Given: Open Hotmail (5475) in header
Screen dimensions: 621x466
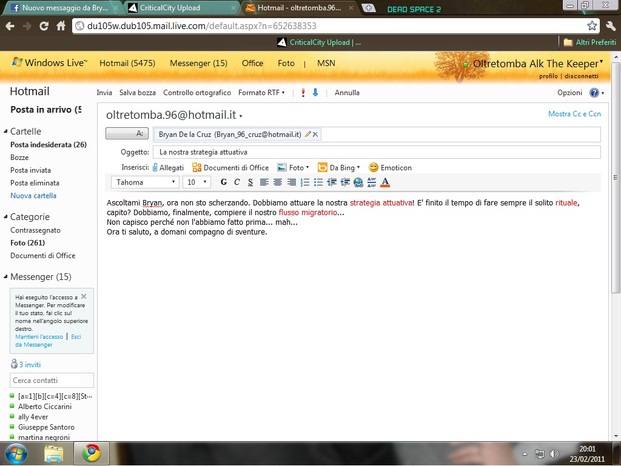Looking at the screenshot, I should (127, 63).
